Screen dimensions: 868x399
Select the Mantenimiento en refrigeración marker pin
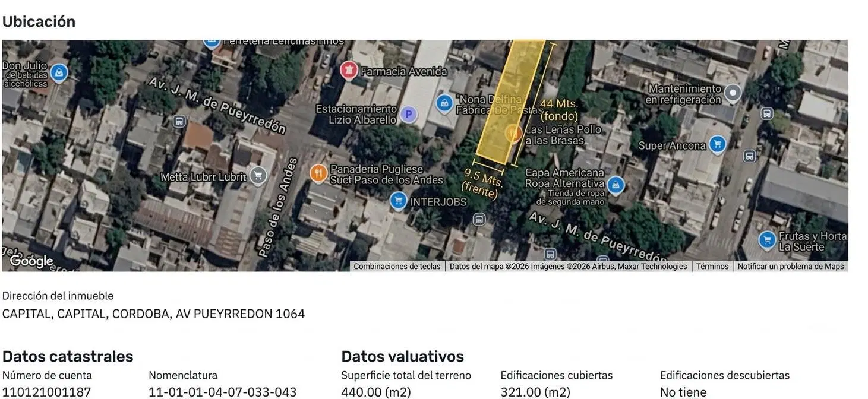click(733, 93)
